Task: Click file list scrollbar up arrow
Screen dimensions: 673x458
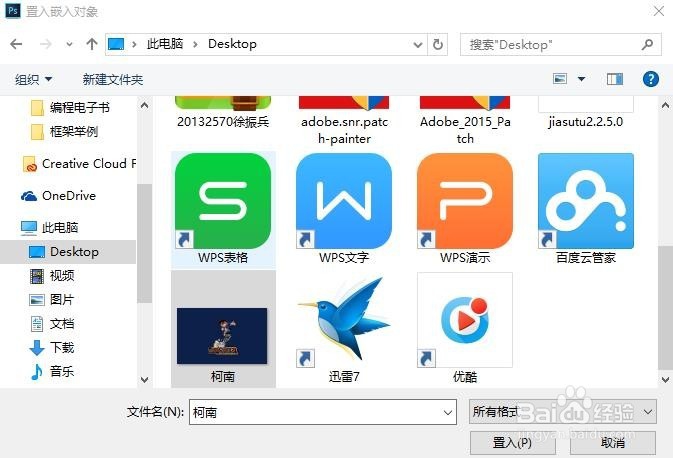Action: point(665,105)
